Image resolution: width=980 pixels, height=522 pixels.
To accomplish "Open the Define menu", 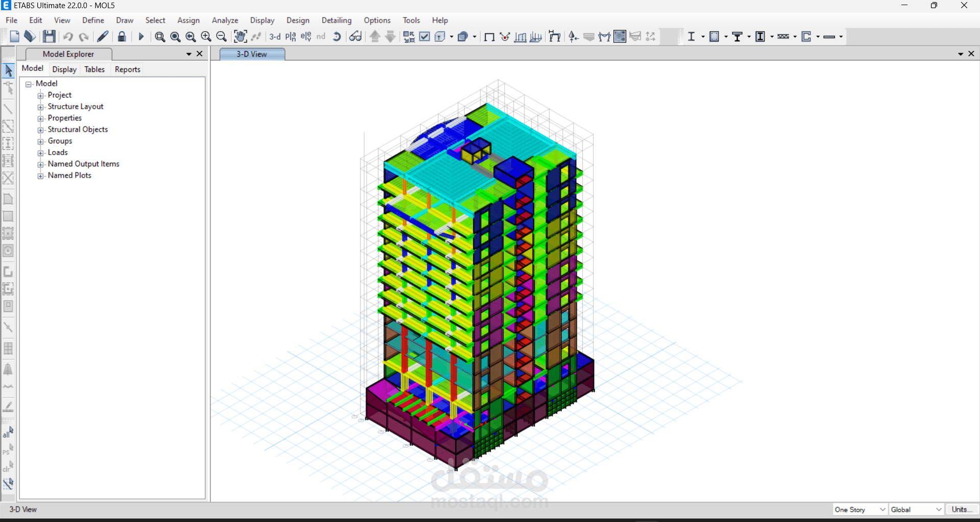I will (93, 20).
